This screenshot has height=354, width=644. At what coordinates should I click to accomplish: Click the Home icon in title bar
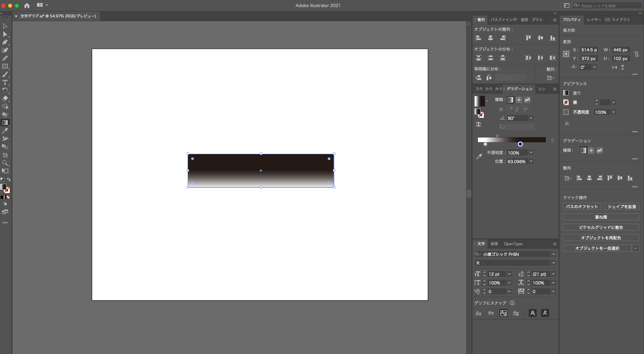tap(27, 5)
